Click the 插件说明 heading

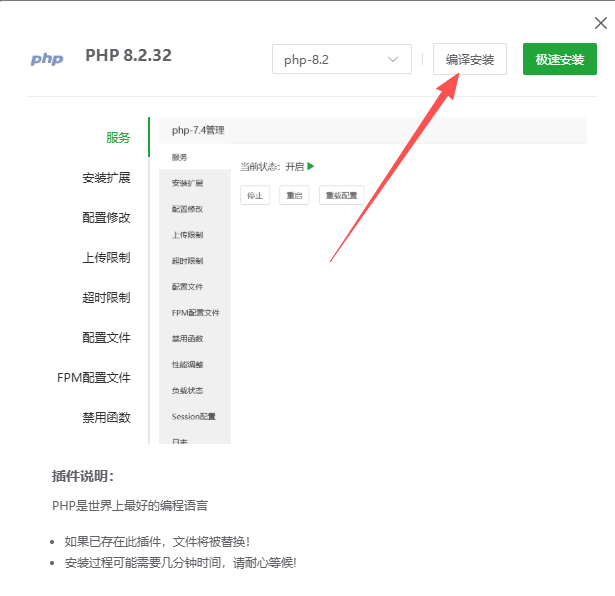83,476
